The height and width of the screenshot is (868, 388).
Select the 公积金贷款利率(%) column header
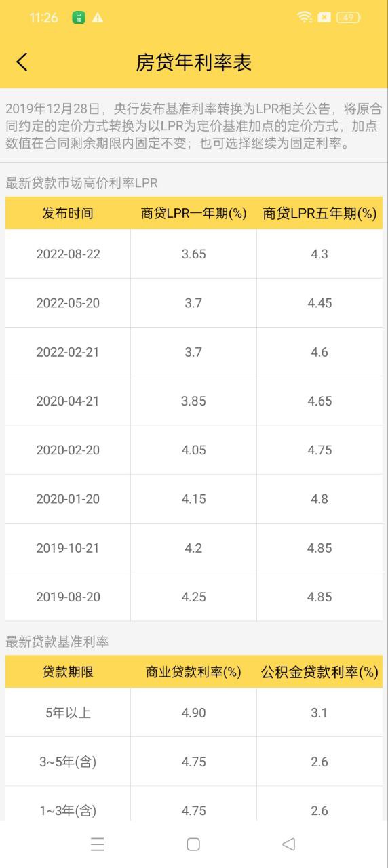pos(319,672)
